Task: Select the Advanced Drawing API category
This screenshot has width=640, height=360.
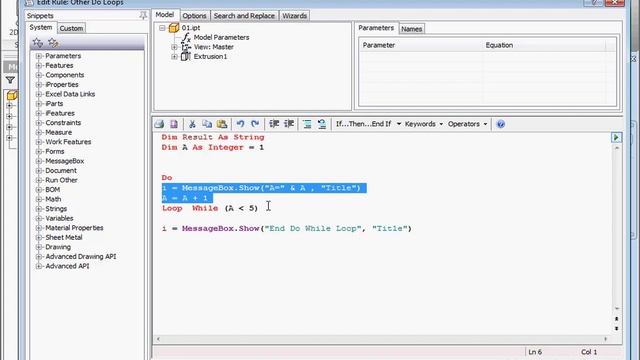Action: click(x=81, y=257)
